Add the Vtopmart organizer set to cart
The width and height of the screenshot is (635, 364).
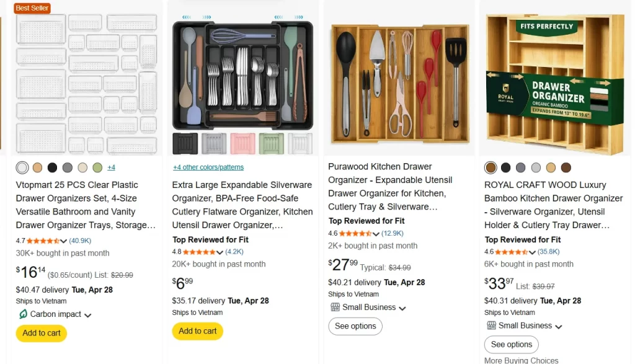41,333
